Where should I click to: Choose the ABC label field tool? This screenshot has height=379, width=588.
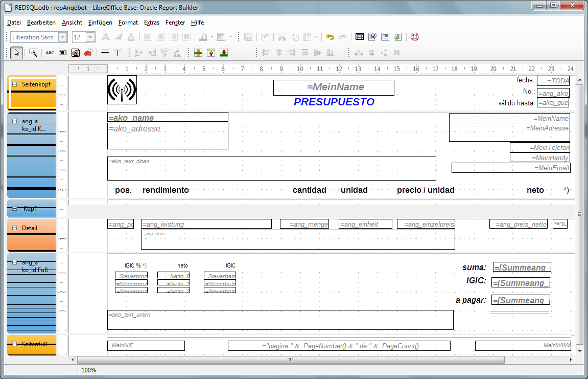50,53
